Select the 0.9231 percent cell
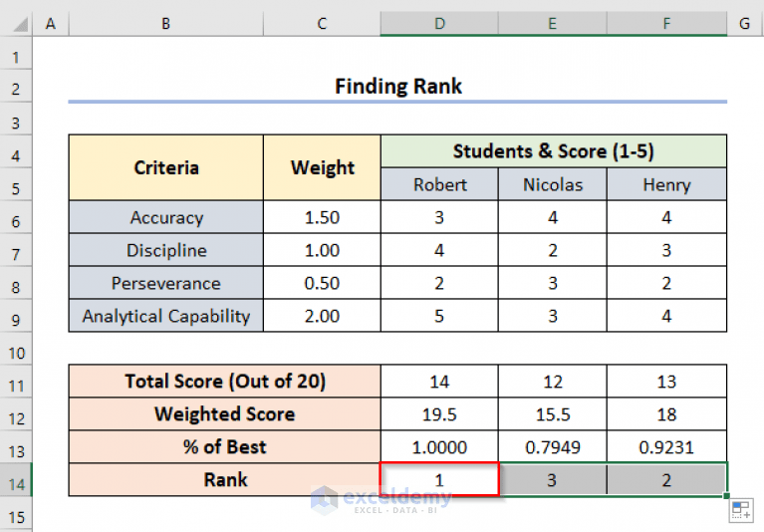This screenshot has width=764, height=532. pos(667,446)
